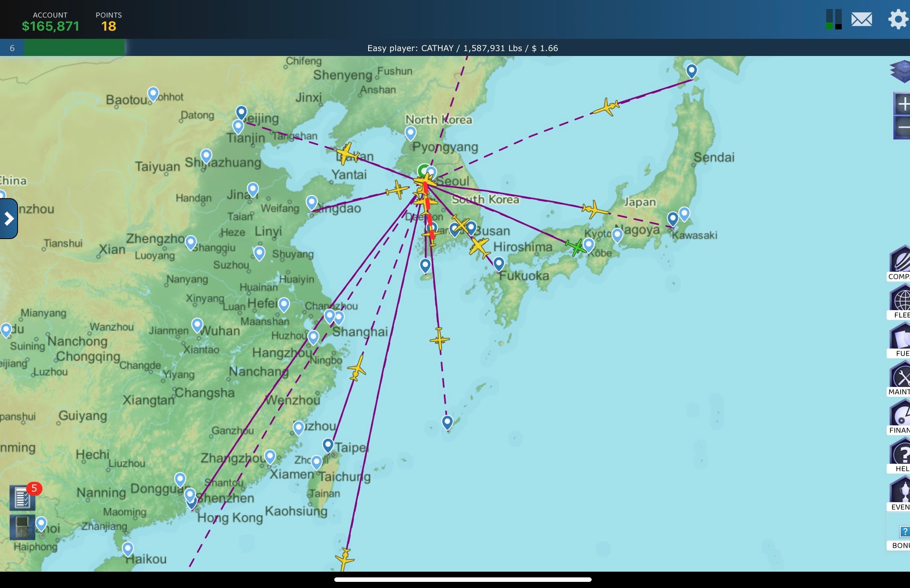This screenshot has height=588, width=910.
Task: Open the Fuel menu icon
Action: click(900, 340)
